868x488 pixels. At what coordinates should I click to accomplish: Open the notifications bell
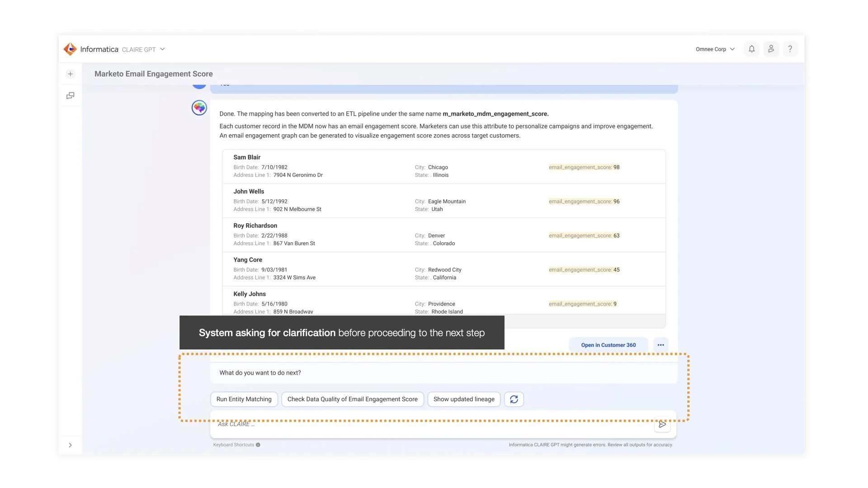tap(751, 49)
